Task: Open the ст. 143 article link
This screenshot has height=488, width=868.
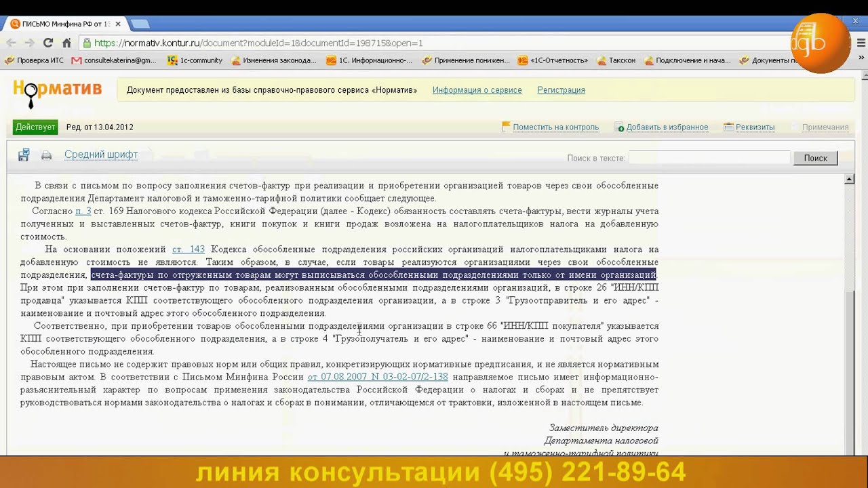Action: 188,249
